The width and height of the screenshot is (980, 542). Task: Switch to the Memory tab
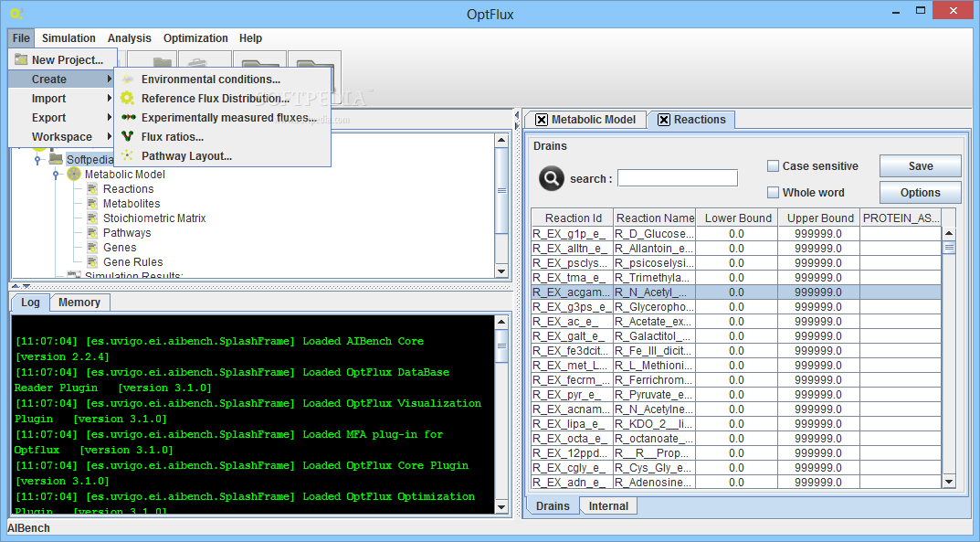[79, 303]
